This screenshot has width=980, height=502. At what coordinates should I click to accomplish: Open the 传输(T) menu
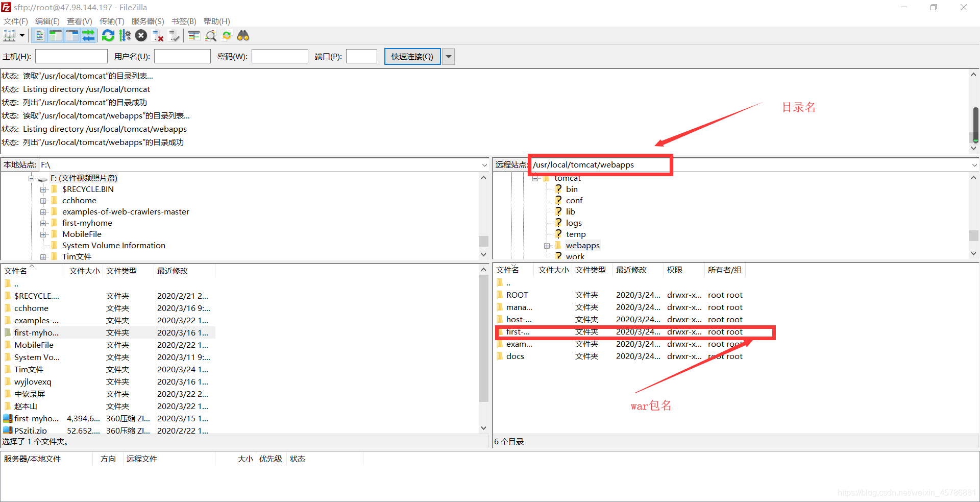point(112,21)
